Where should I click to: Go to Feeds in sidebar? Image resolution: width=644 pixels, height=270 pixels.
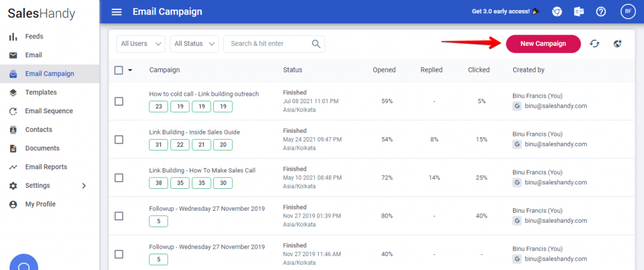[x=34, y=37]
